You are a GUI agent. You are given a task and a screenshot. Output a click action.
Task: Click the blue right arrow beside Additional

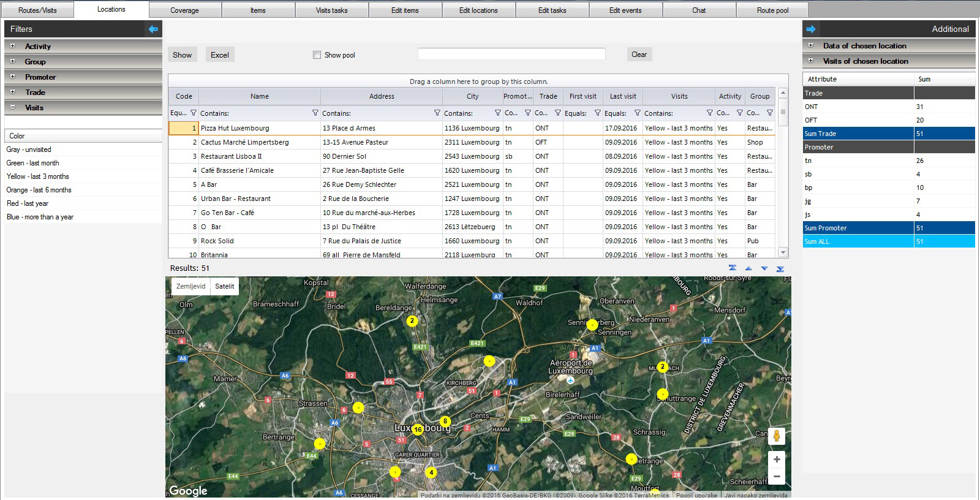click(811, 29)
